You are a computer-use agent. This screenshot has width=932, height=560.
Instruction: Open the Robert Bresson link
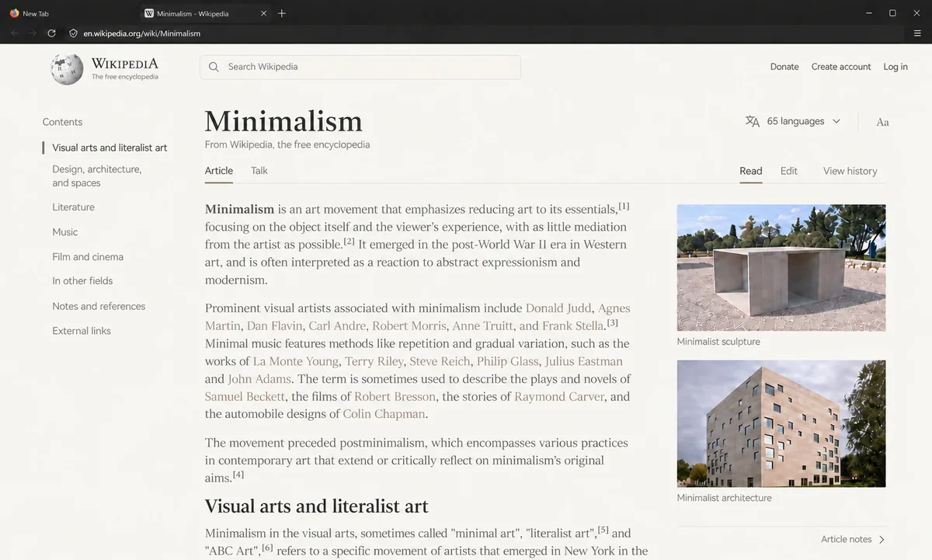(395, 397)
